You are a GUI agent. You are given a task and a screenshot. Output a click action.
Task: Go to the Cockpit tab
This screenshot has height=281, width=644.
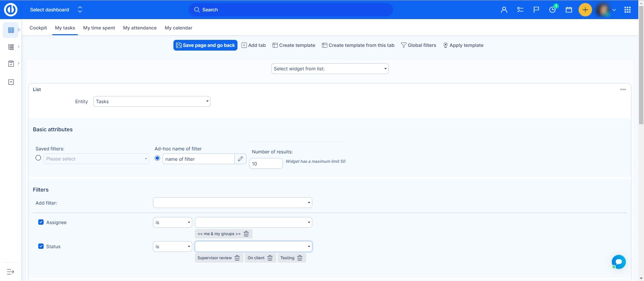38,28
